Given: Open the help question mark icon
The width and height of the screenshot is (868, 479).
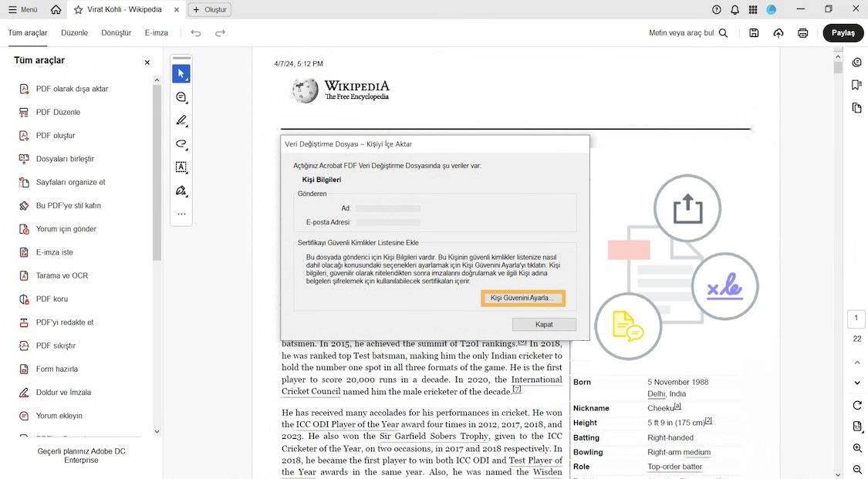Looking at the screenshot, I should coord(716,9).
